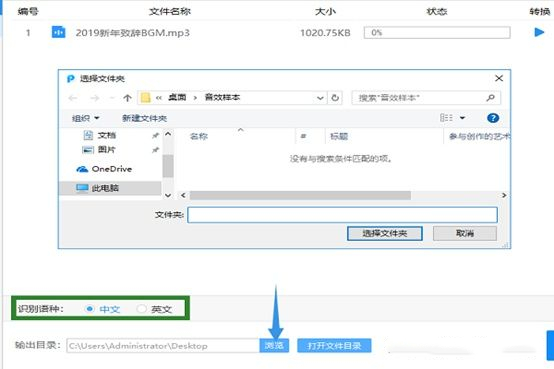Screen dimensions: 554x369
Task: Click navigation pane scroll down arrow
Action: [x=168, y=195]
